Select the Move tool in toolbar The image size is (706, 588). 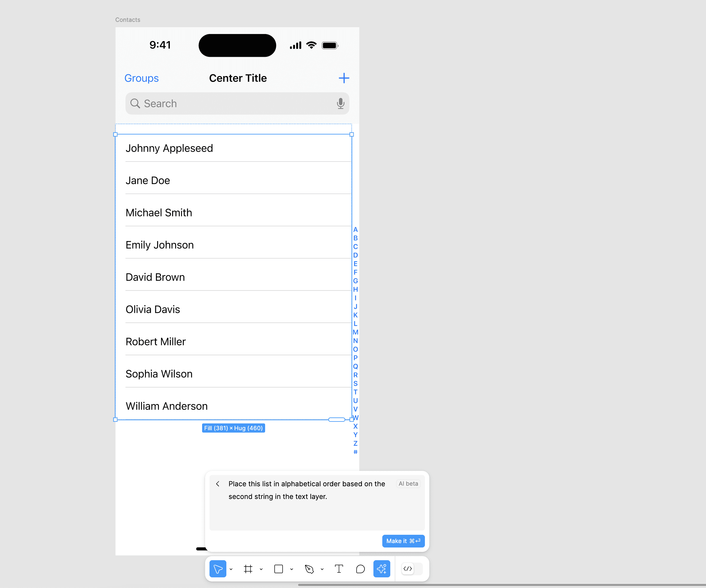coord(217,569)
